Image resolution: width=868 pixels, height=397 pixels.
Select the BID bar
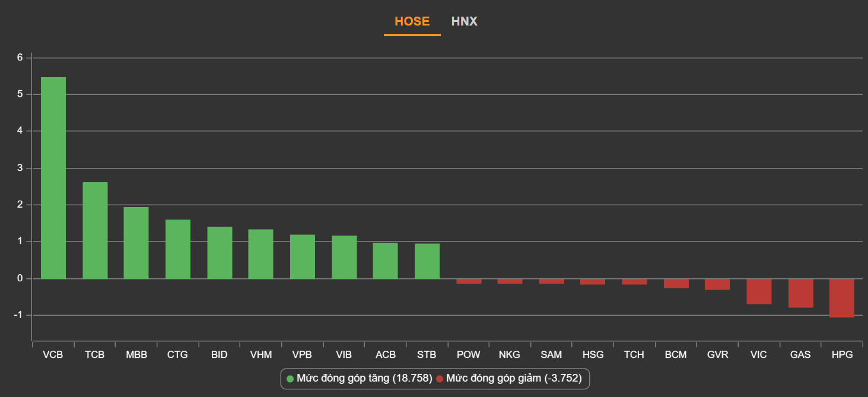[220, 253]
